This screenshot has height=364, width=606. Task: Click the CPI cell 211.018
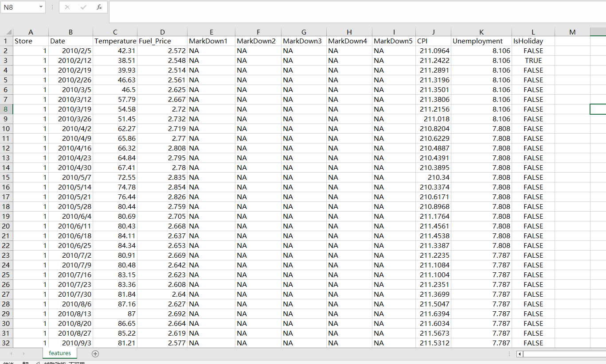[x=434, y=119]
